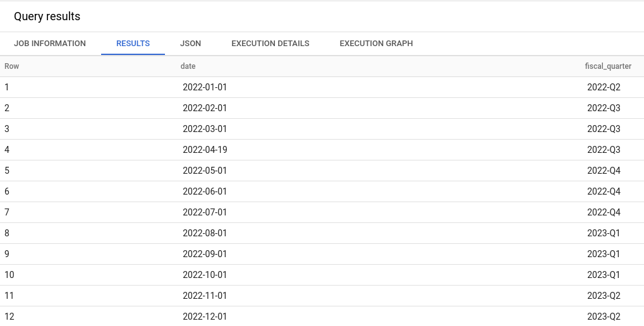Click the fiscal quarter value in row 8
The width and height of the screenshot is (644, 326).
pos(604,233)
